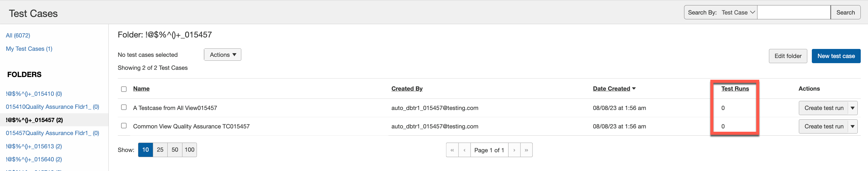Open the arrow beside first Create test run

853,108
